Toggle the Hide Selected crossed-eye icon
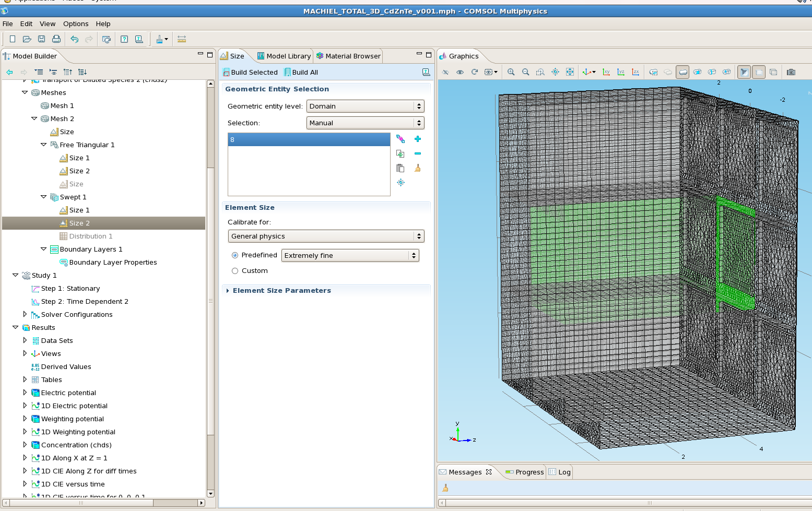 445,72
